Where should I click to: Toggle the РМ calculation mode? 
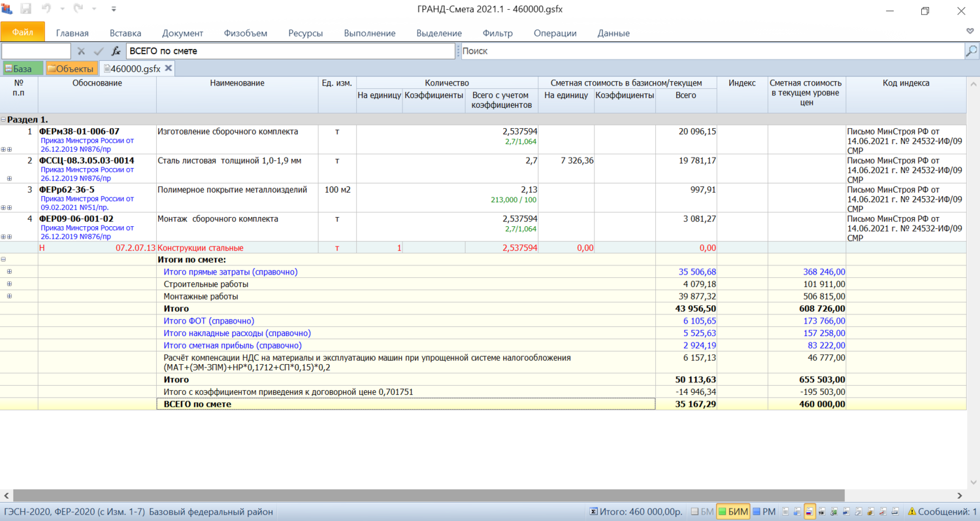point(764,512)
